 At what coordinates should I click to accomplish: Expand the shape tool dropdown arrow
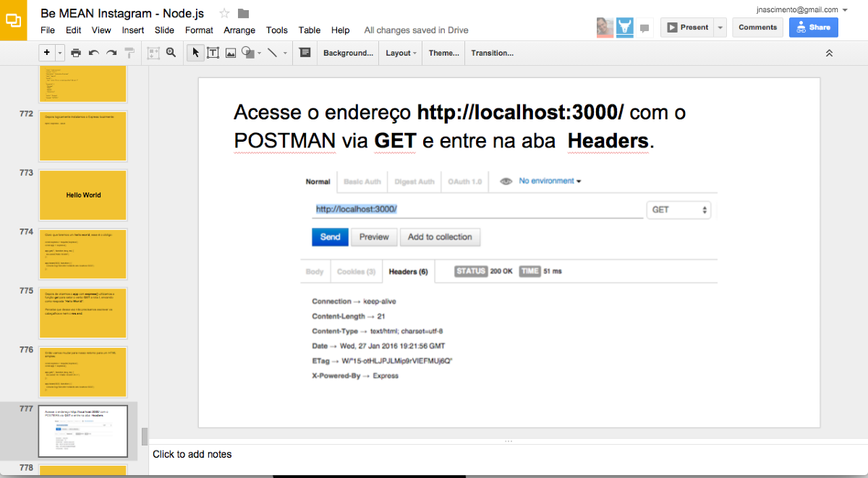click(259, 53)
